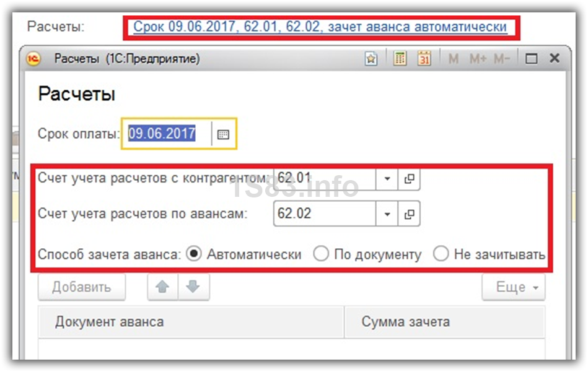Click the M+ memory add button
This screenshot has height=372, width=588.
478,59
